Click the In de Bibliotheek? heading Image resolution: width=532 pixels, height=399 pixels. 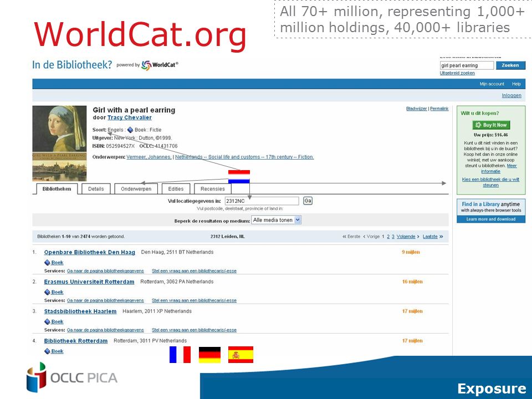coord(72,65)
